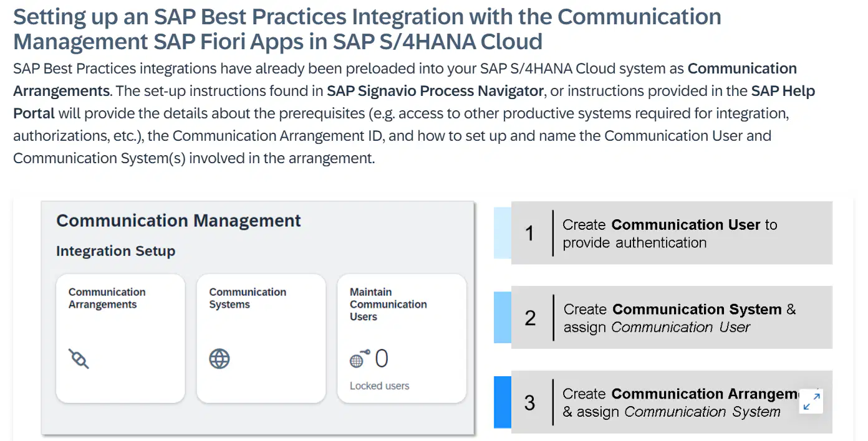The height and width of the screenshot is (441, 868).
Task: Open the Communication Systems tile
Action: (261, 338)
